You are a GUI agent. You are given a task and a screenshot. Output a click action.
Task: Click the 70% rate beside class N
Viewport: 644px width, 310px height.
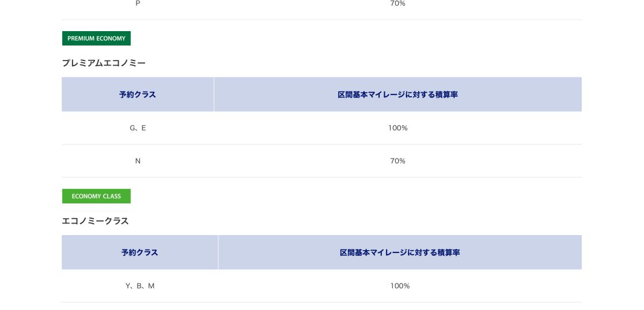point(397,161)
